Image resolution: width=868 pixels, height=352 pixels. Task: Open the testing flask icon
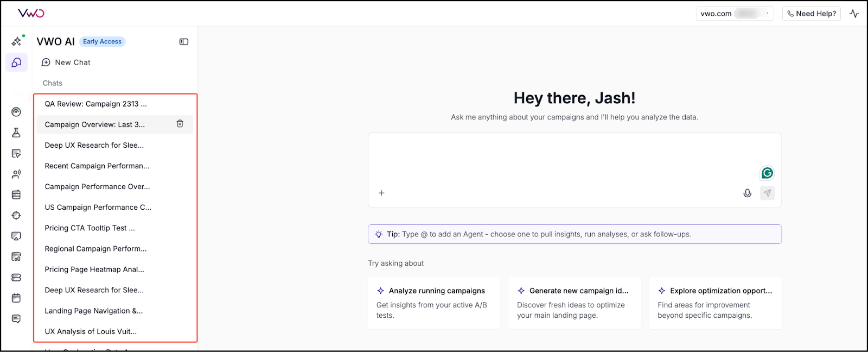16,133
